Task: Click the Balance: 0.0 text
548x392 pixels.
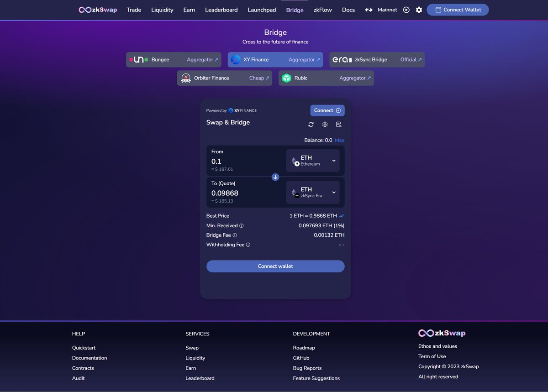Action: pos(318,140)
